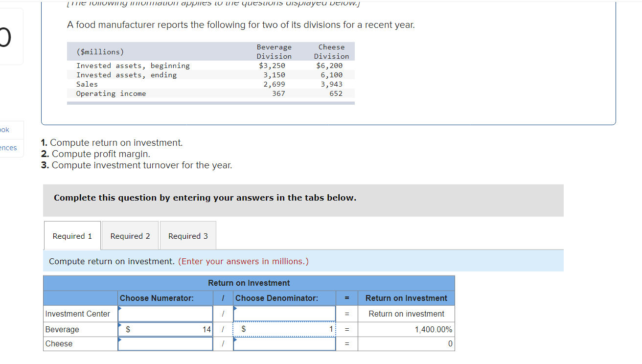The width and height of the screenshot is (642, 364).
Task: Select the Return on Investment table title
Action: point(249,283)
